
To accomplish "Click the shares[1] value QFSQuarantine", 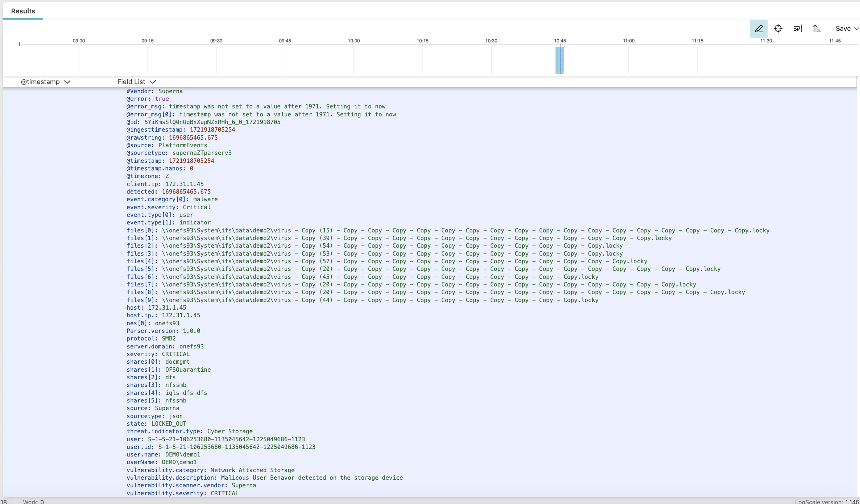I will click(188, 369).
